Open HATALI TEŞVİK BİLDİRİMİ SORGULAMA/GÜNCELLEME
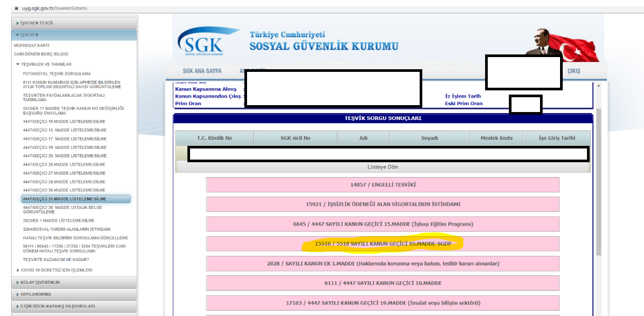The height and width of the screenshot is (316, 644). pos(75,238)
